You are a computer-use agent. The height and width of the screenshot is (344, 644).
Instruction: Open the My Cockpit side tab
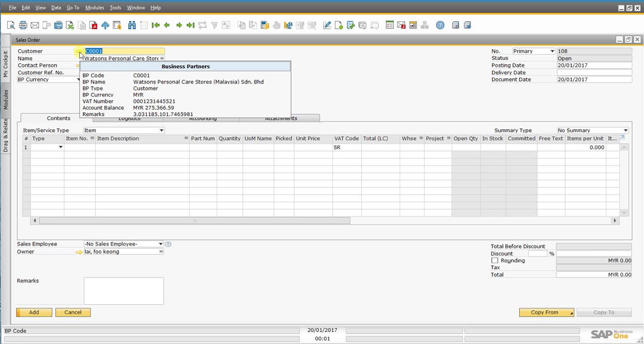[x=6, y=63]
